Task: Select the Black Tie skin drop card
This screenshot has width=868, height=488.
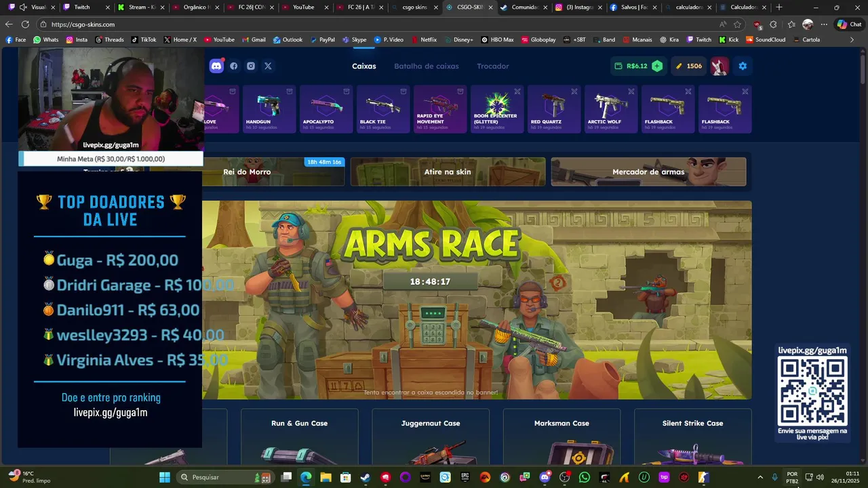Action: 383,109
